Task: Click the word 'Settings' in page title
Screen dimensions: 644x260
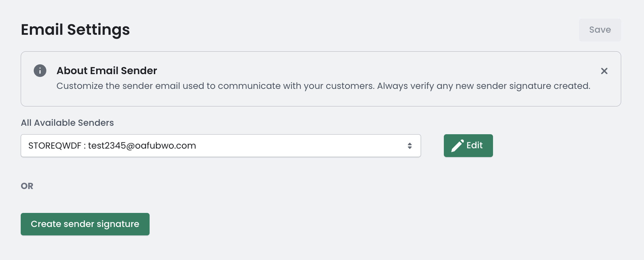Action: [98, 30]
